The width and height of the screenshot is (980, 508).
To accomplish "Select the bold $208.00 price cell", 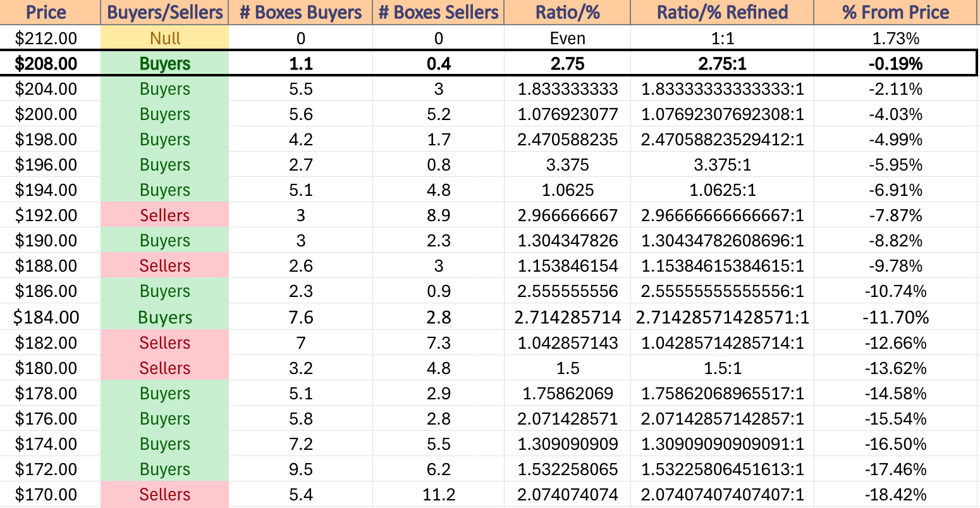I will (50, 63).
